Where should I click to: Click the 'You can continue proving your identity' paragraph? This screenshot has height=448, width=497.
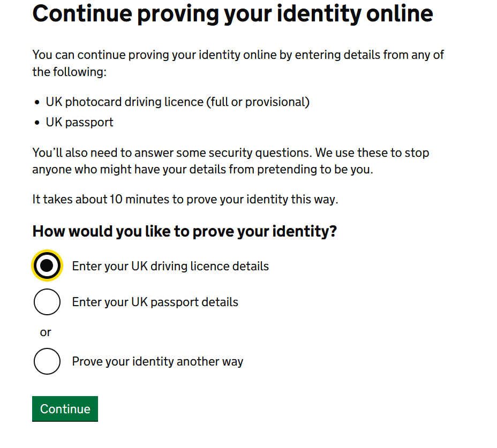(238, 55)
